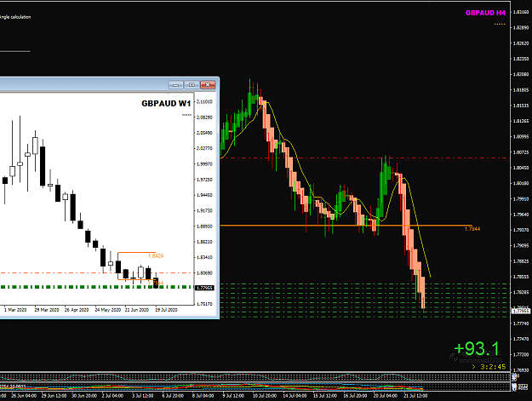This screenshot has height=401, width=532.
Task: Click the 19 Jul 2020 date label
Action: (166, 310)
